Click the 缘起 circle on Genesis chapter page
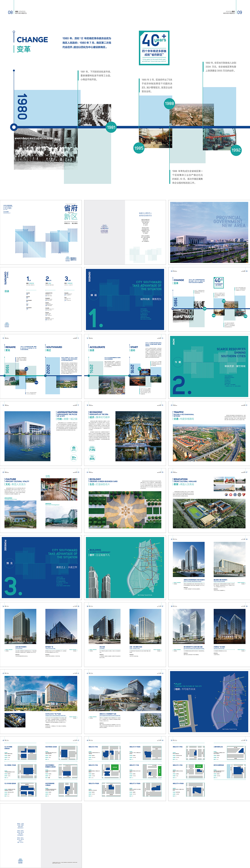 coord(94,295)
